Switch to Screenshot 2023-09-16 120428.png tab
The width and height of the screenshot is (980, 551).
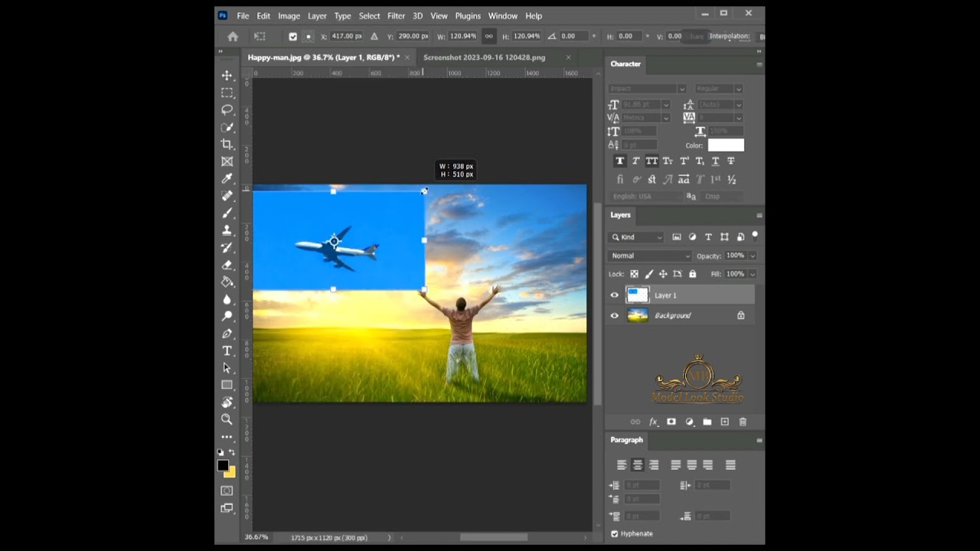[485, 57]
